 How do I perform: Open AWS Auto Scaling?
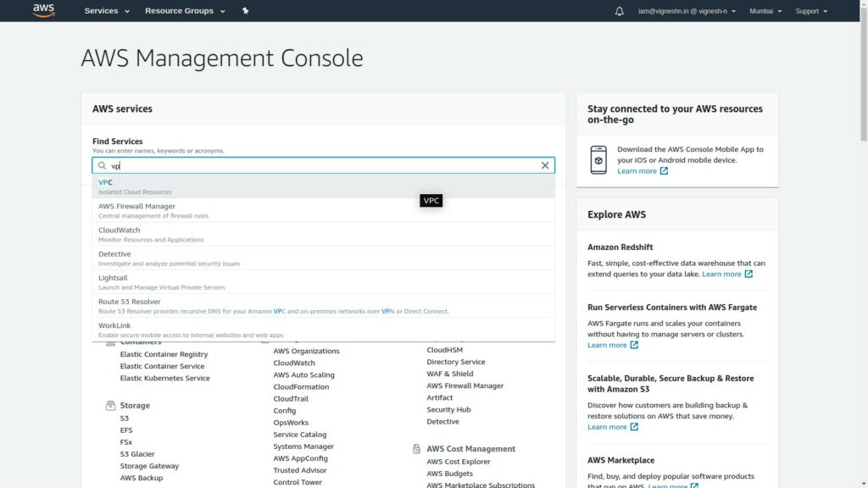point(304,374)
